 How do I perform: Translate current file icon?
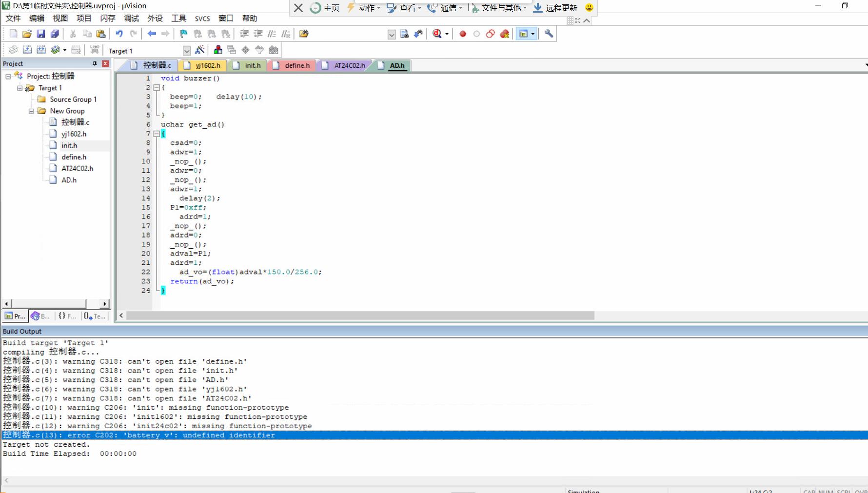[x=13, y=50]
